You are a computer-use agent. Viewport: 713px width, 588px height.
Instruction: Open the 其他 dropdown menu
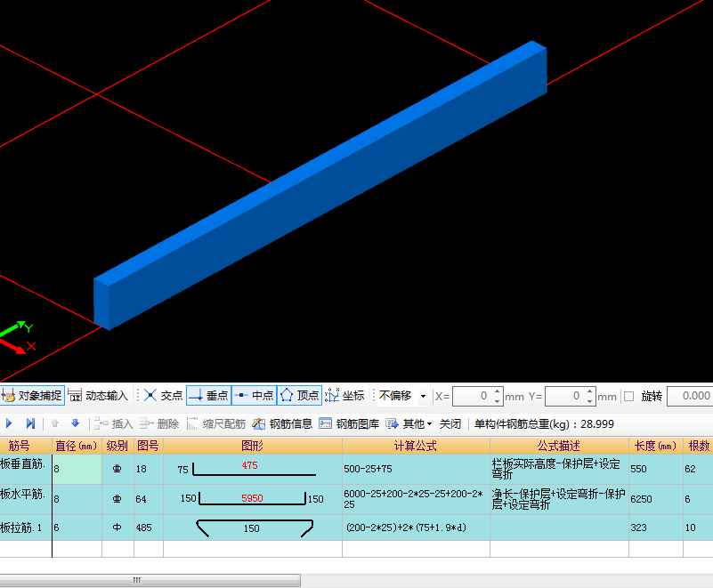[409, 424]
